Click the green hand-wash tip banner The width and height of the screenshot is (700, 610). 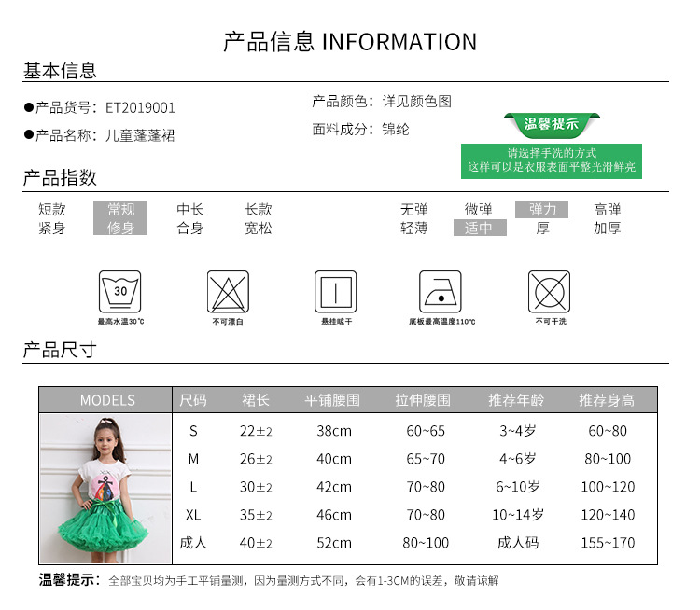[552, 161]
